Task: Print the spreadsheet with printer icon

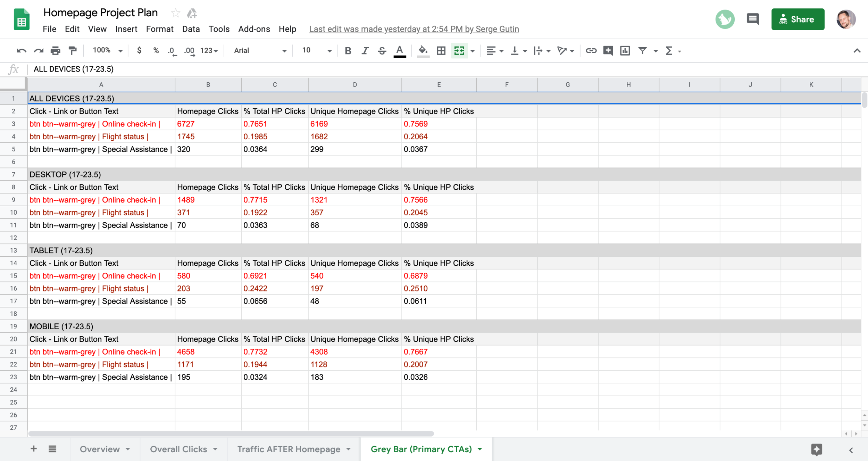Action: 56,51
